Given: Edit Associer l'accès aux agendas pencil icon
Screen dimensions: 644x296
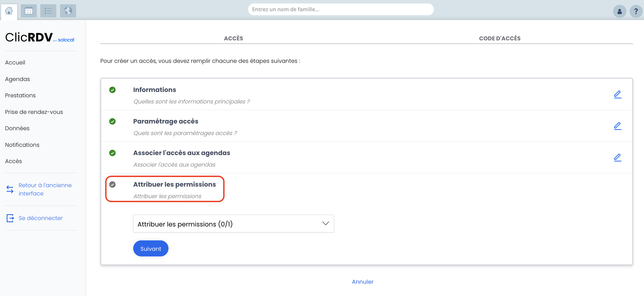Looking at the screenshot, I should point(618,157).
